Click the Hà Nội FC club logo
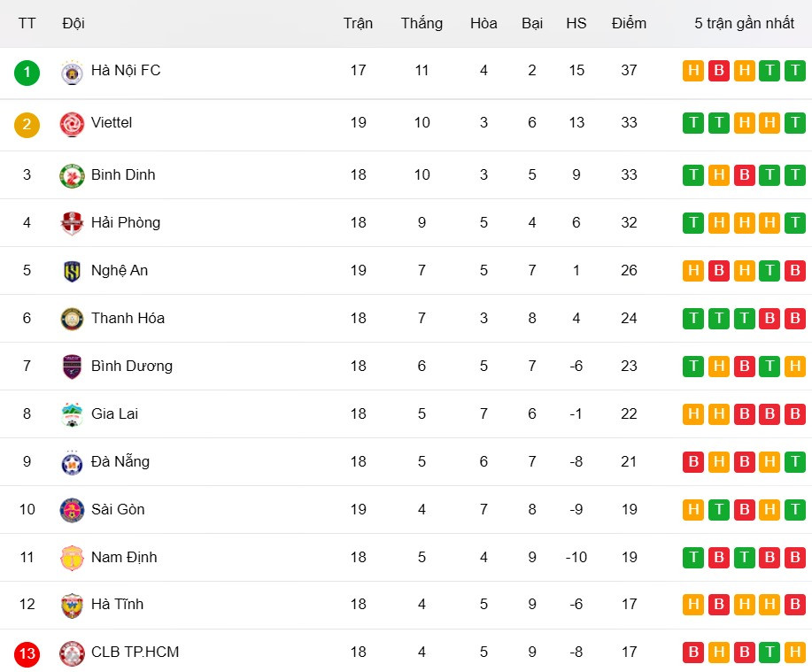The image size is (812, 672). click(x=72, y=72)
